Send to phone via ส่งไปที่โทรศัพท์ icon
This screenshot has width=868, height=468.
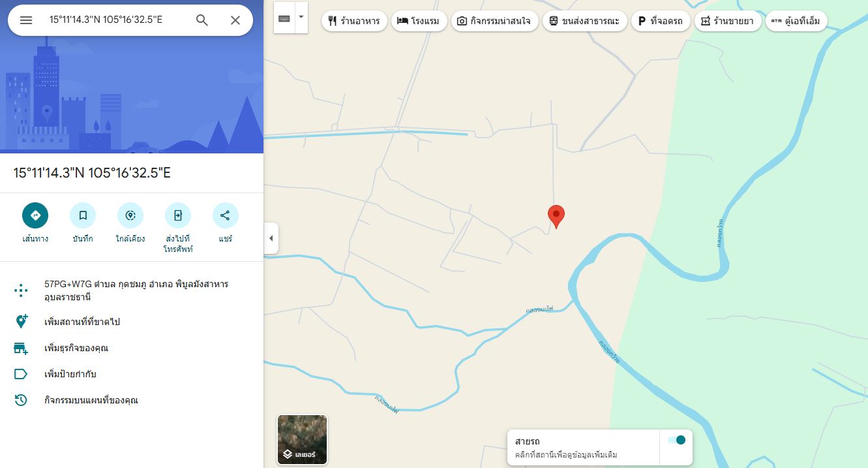(178, 215)
